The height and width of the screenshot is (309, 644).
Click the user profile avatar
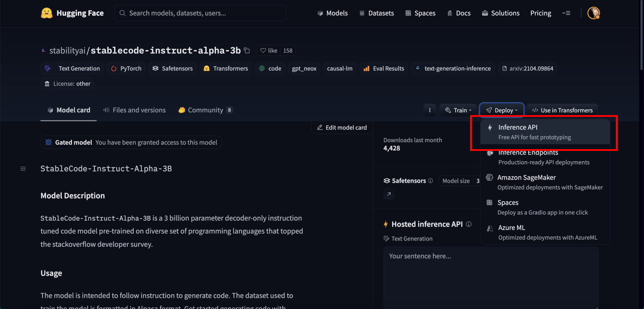(593, 13)
